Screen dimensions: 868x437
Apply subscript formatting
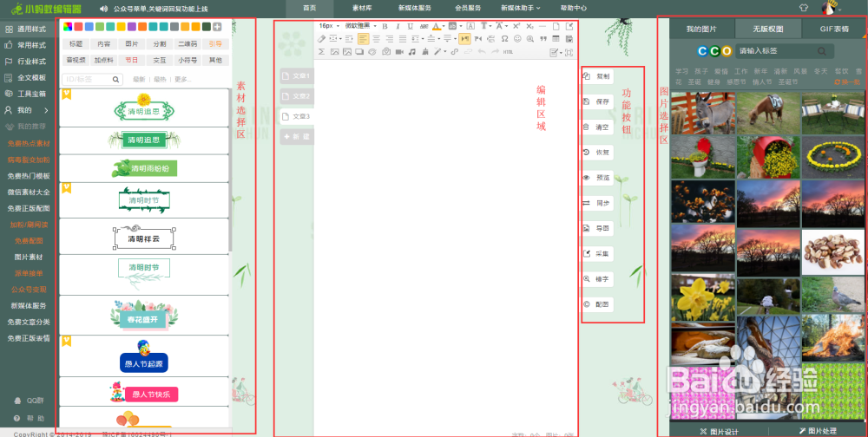coord(529,26)
